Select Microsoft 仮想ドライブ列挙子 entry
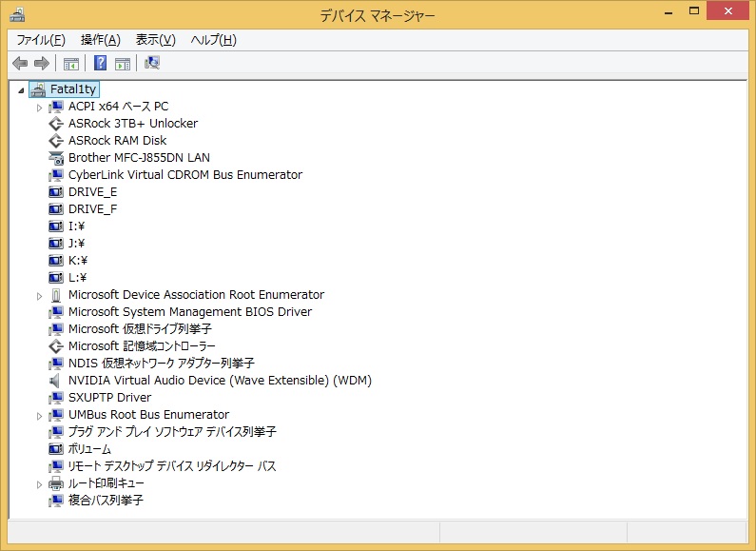The image size is (756, 551). coord(140,329)
